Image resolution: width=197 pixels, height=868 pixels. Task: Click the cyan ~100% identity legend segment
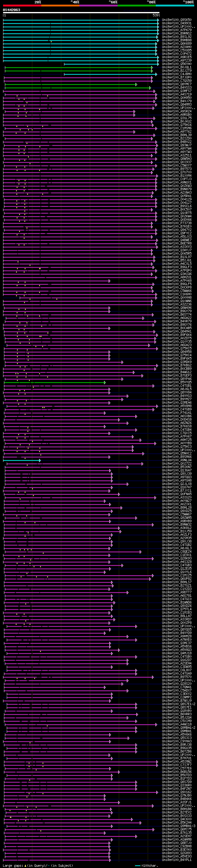coord(175,6)
